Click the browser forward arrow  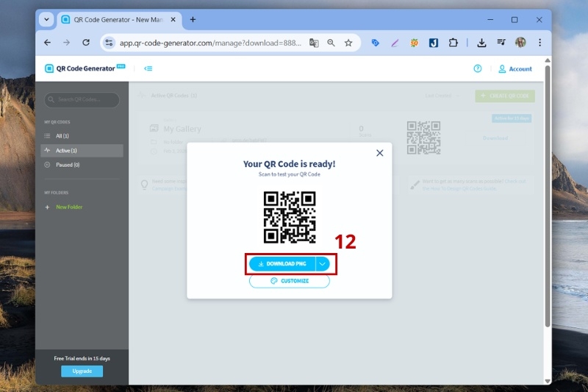pos(66,43)
